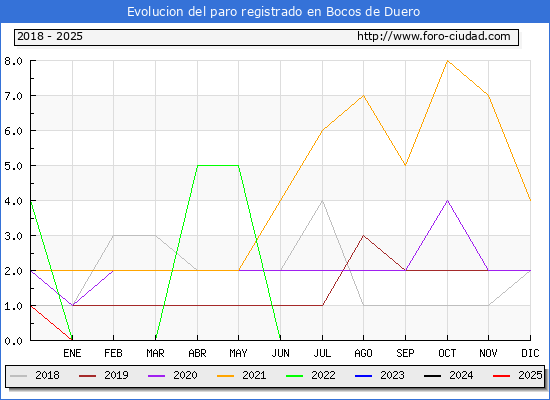Click the orange 2021 legend color line
This screenshot has width=550, height=400.
tap(226, 376)
